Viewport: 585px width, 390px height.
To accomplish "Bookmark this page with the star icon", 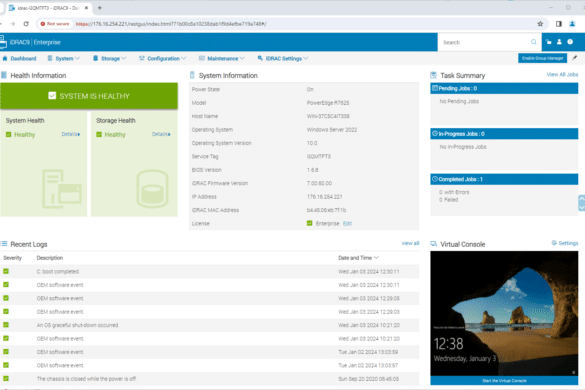I will (540, 24).
